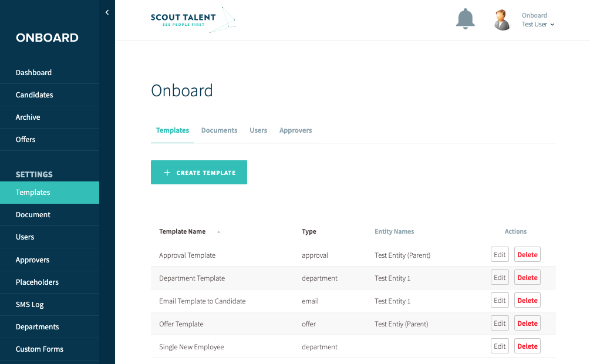Edit the Approval Template row

pyautogui.click(x=500, y=254)
